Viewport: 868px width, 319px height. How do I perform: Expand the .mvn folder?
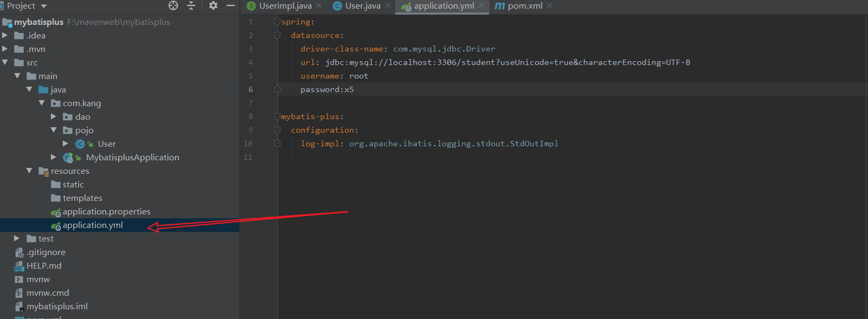coord(5,49)
